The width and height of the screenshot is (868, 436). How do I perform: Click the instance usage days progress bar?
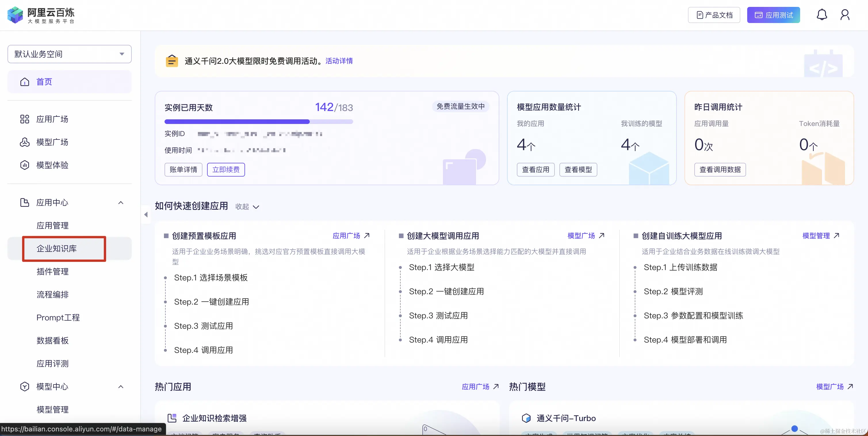[259, 122]
